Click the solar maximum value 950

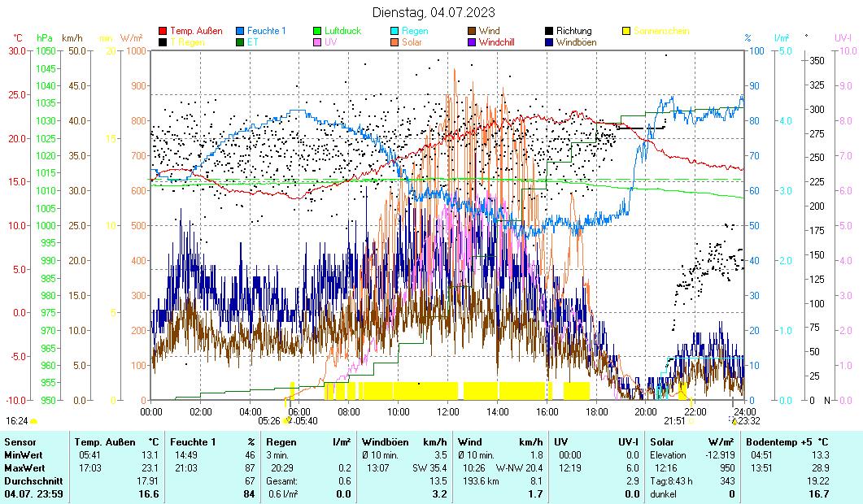[x=728, y=468]
